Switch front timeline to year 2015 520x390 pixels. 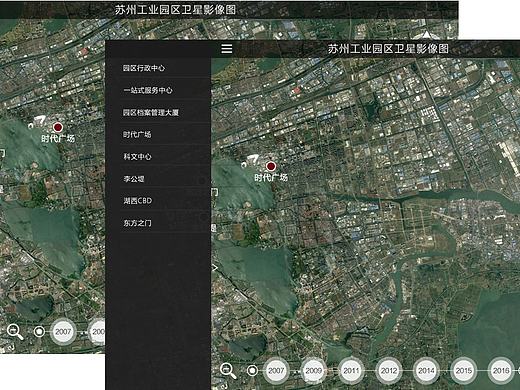[x=464, y=370]
